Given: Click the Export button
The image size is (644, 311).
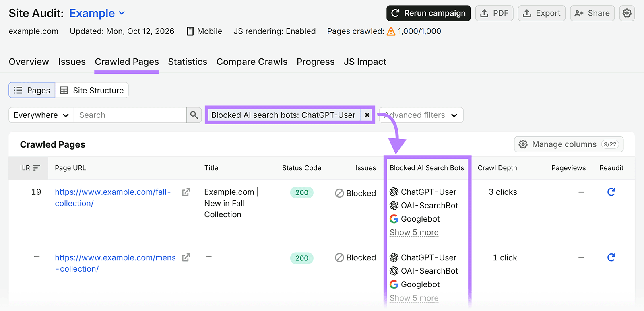Looking at the screenshot, I should (x=542, y=13).
